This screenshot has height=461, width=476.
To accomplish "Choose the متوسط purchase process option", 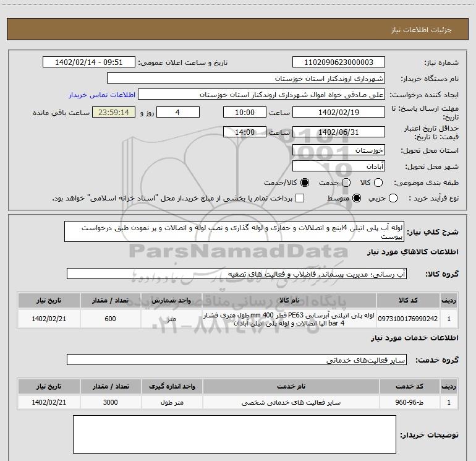I will coord(357,198).
